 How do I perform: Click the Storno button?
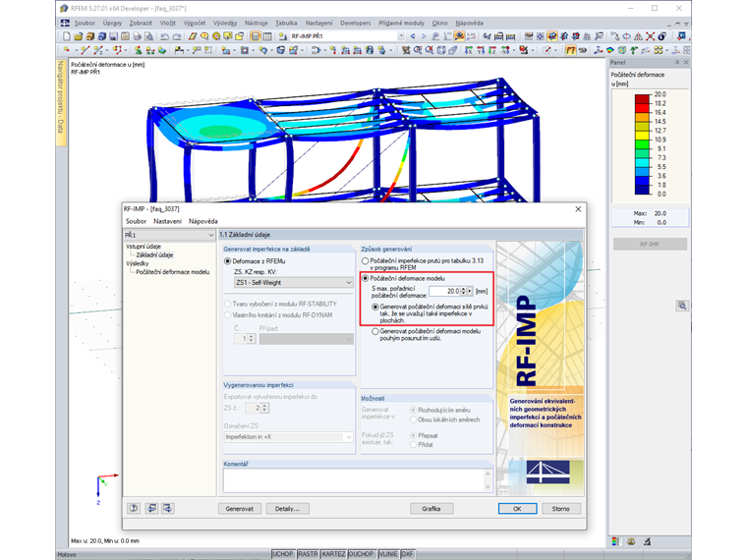(560, 509)
